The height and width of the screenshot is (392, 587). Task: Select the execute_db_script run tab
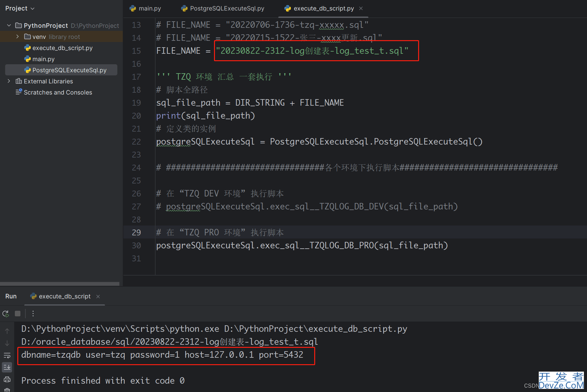(65, 296)
